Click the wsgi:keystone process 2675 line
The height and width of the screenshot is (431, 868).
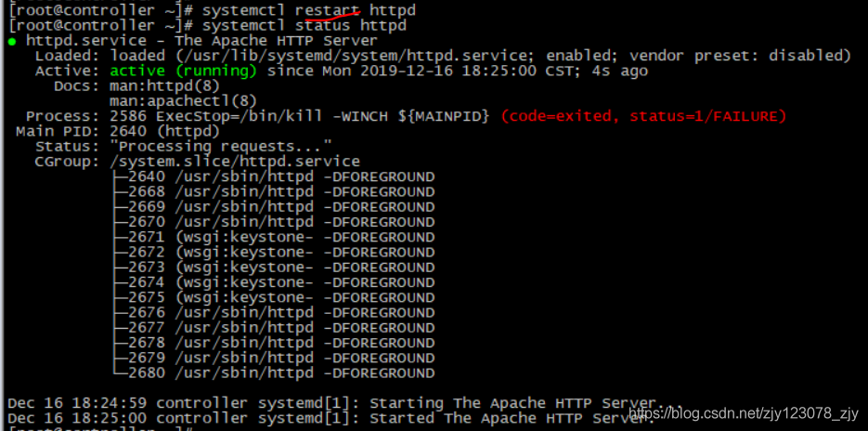point(274,298)
